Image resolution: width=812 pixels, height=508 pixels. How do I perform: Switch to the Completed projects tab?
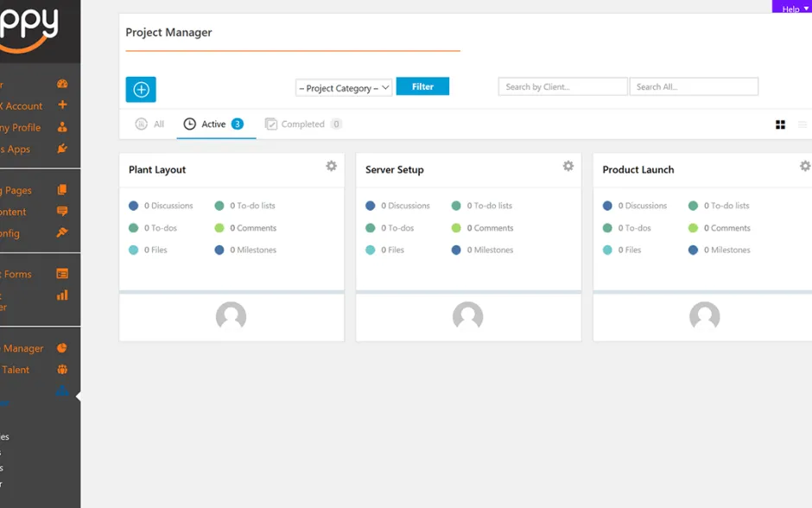302,124
